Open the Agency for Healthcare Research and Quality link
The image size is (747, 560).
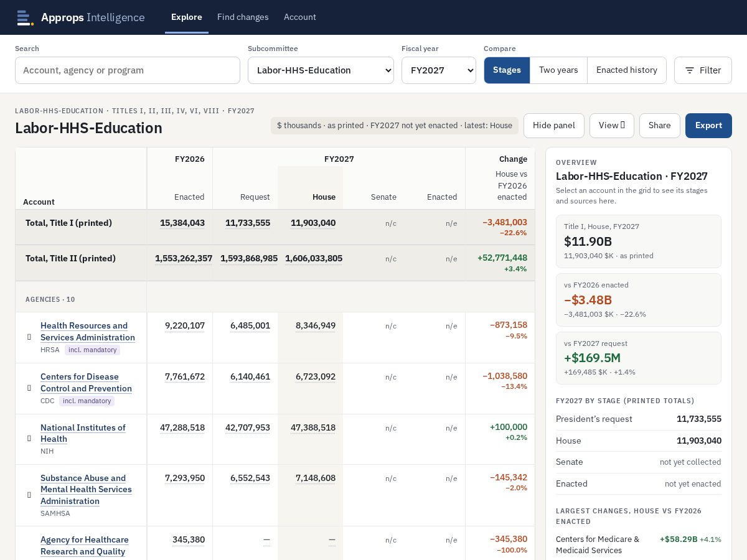(85, 546)
